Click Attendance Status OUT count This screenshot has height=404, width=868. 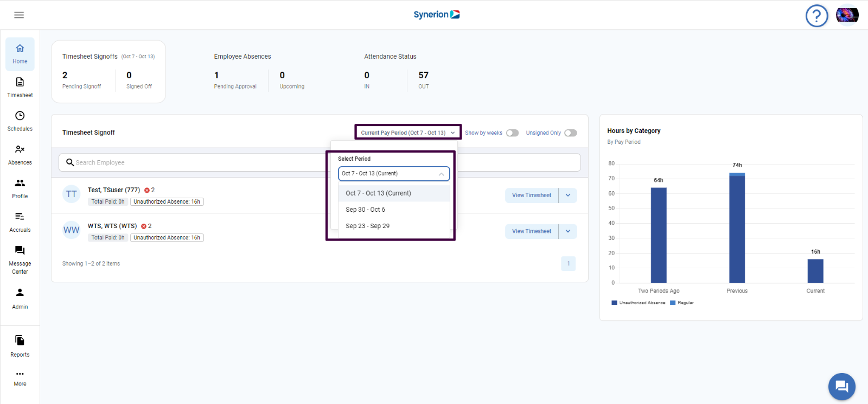(x=424, y=75)
